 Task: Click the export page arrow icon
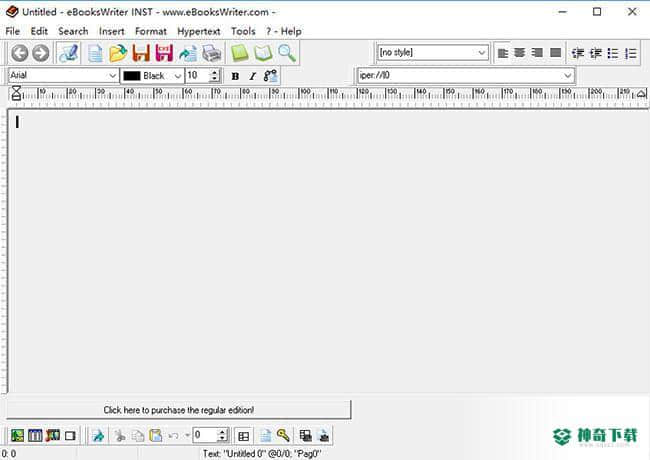pyautogui.click(x=188, y=53)
